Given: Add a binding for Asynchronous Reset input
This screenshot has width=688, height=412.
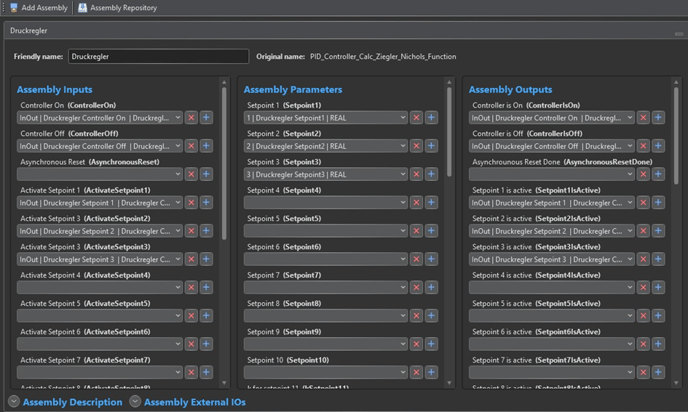Looking at the screenshot, I should pos(206,174).
